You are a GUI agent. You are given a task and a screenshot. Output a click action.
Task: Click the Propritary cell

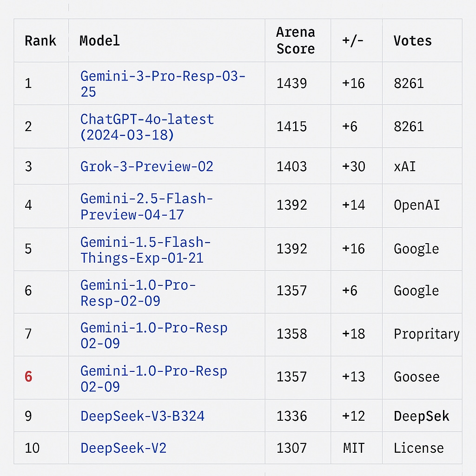(426, 334)
